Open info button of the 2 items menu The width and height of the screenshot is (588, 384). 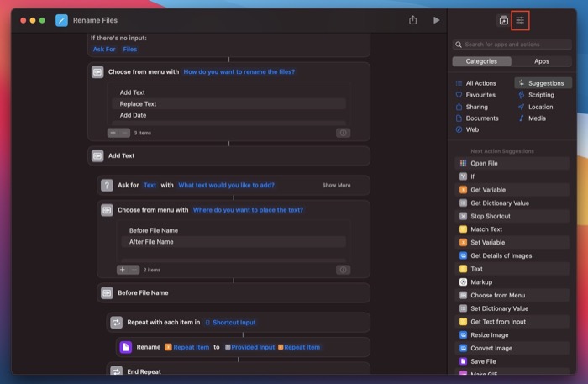pos(343,270)
